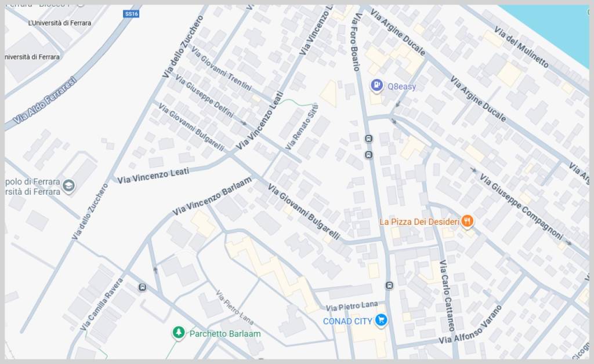Select the Parchetto Barlaam text label
Viewport: 594px width, 364px height.
tap(225, 334)
